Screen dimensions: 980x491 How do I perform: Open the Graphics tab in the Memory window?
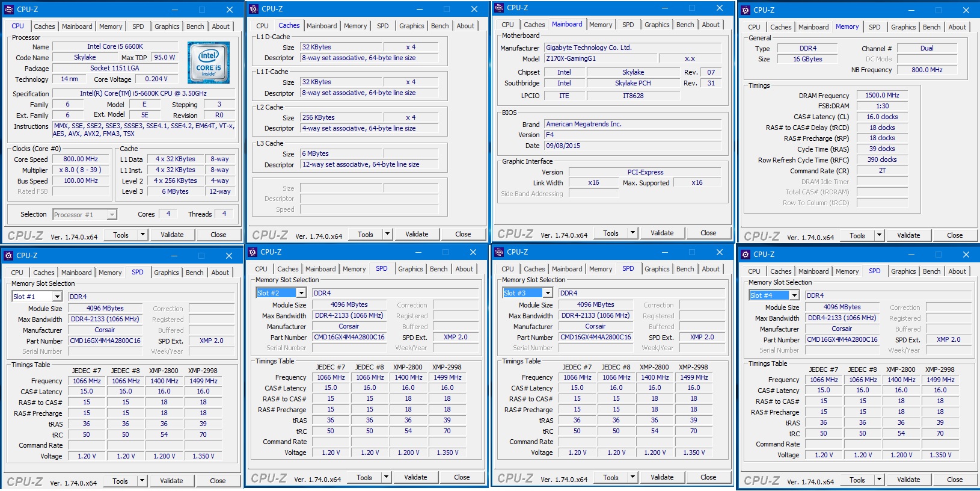coord(903,27)
